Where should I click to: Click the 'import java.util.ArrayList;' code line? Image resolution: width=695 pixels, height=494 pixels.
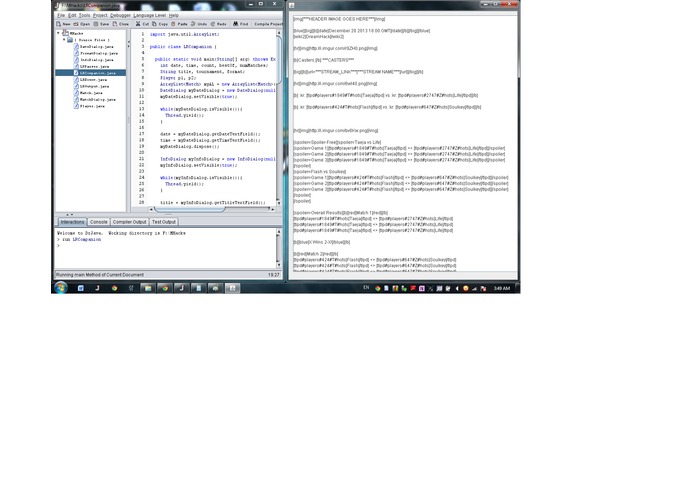point(184,34)
